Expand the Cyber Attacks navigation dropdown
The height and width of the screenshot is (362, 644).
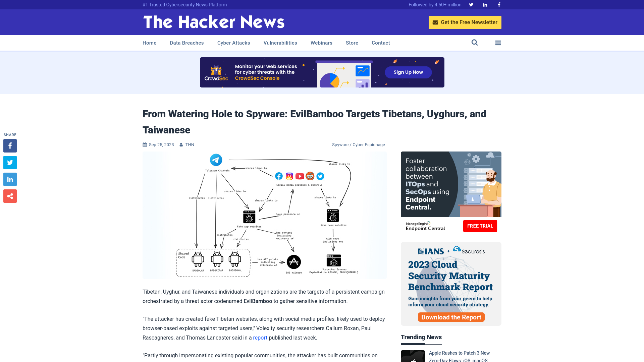(233, 43)
